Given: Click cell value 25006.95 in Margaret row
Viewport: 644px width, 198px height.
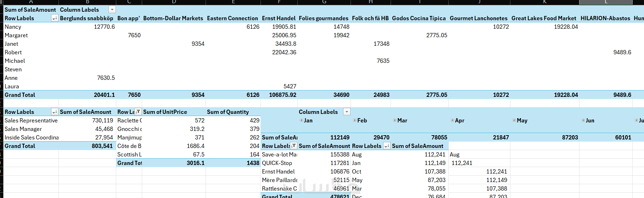Looking at the screenshot, I should [x=284, y=35].
